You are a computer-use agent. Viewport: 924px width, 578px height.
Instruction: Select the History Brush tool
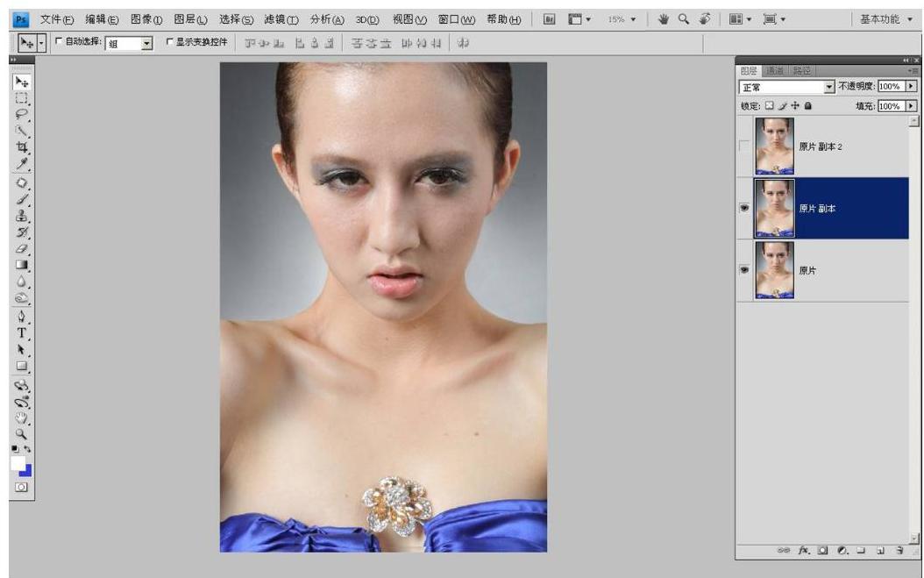22,232
